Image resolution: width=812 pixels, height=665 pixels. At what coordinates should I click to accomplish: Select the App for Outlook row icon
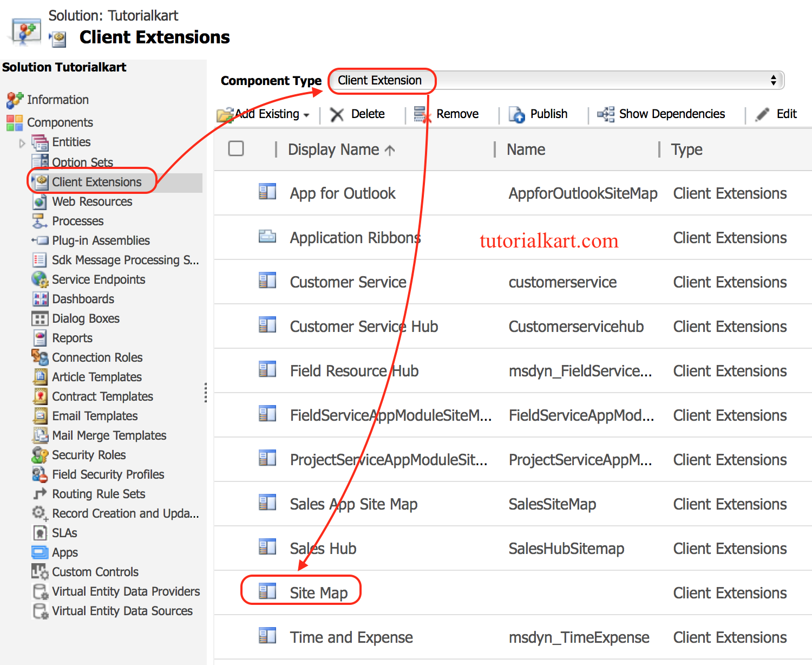pos(267,192)
